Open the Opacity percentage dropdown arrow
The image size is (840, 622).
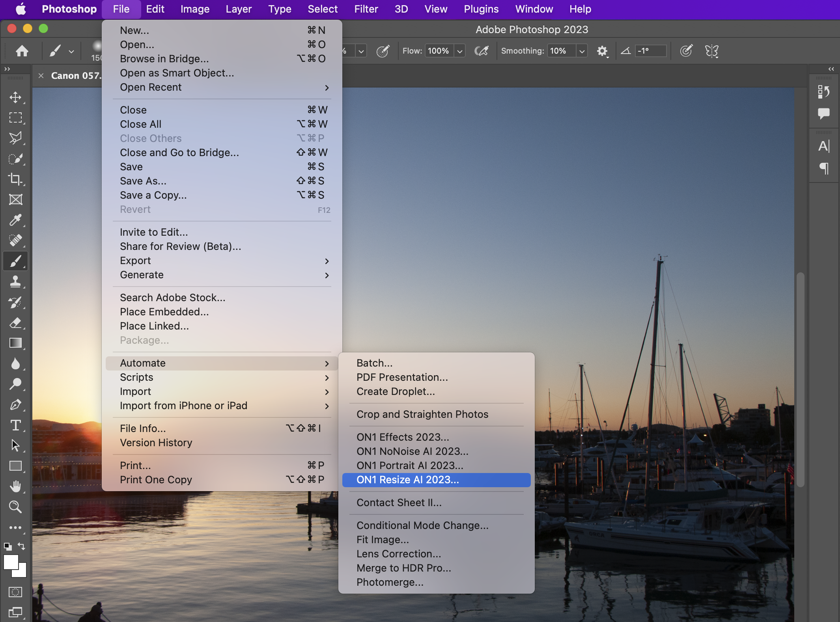[361, 51]
